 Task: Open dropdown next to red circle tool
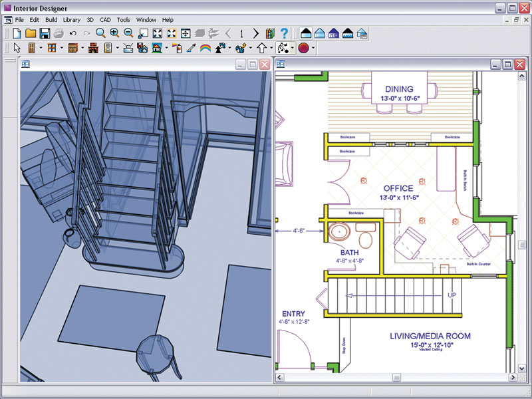point(313,48)
